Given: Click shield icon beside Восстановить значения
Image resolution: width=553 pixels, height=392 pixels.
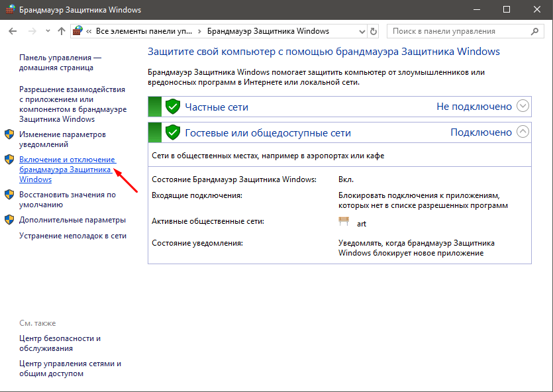Looking at the screenshot, I should click(9, 195).
